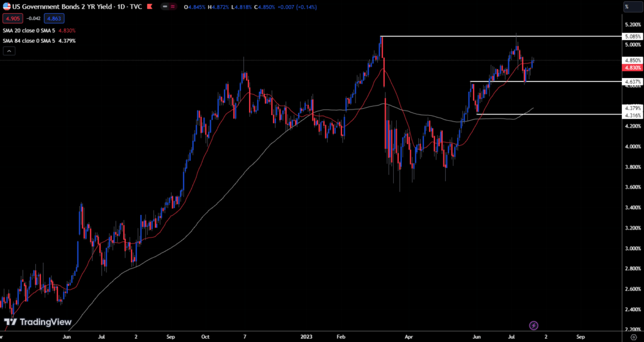Image resolution: width=644 pixels, height=342 pixels.
Task: Click the purple lightning bolt event icon
Action: tap(533, 326)
